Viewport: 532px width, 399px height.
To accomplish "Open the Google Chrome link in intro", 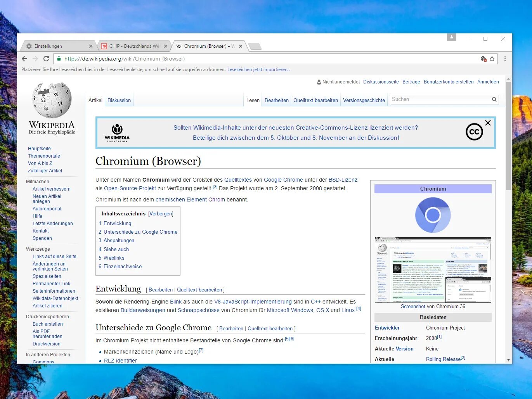I will pos(283,180).
